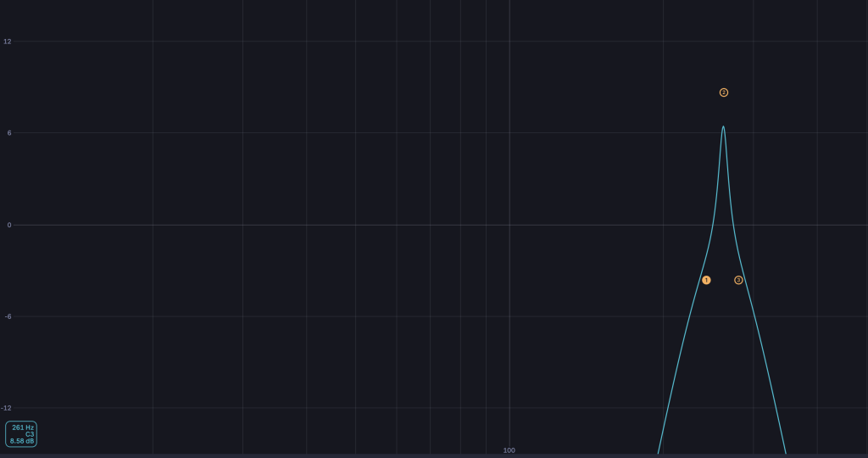
Task: Click the 12 dB axis label
Action: [x=8, y=42]
